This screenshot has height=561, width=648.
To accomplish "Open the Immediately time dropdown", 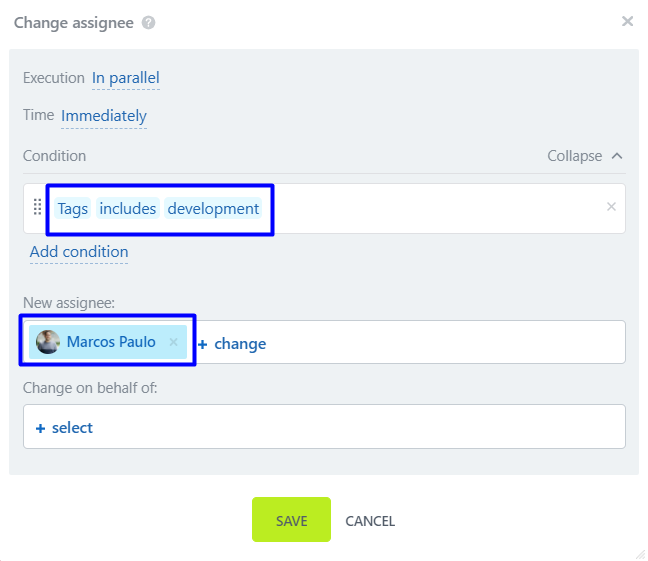I will (x=104, y=116).
